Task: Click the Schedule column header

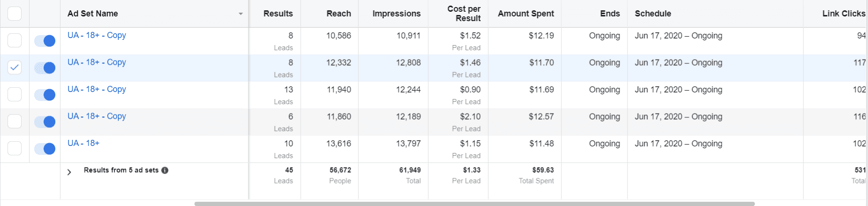Action: [x=653, y=14]
